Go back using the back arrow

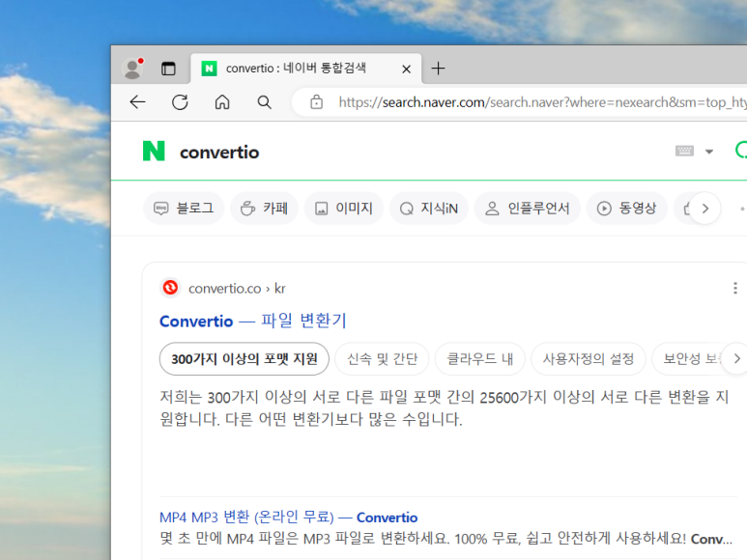(x=137, y=102)
